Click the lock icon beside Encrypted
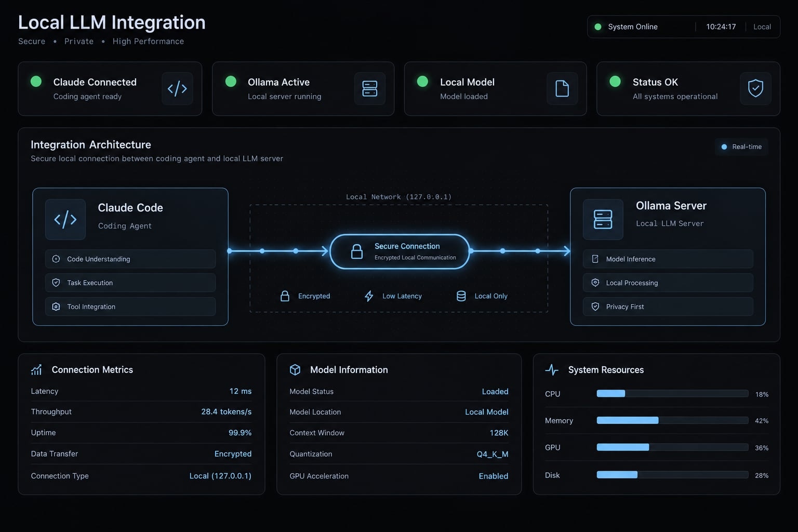Viewport: 798px width, 532px height. (285, 296)
